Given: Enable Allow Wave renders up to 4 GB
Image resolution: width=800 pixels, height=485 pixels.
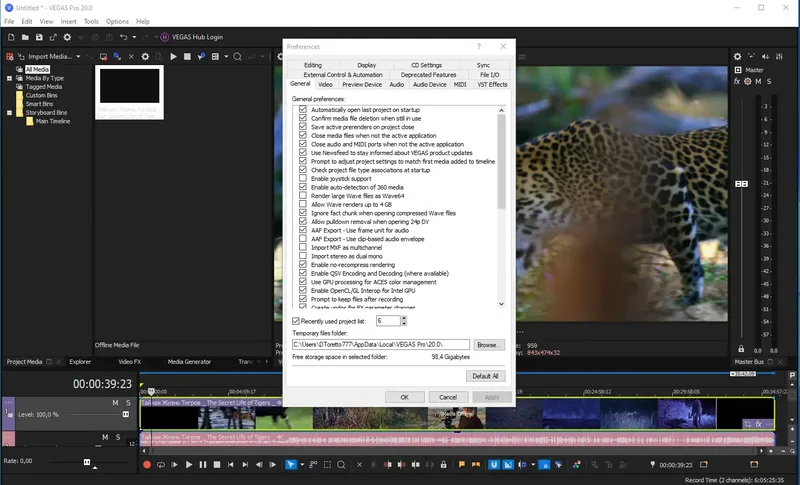Looking at the screenshot, I should point(303,205).
